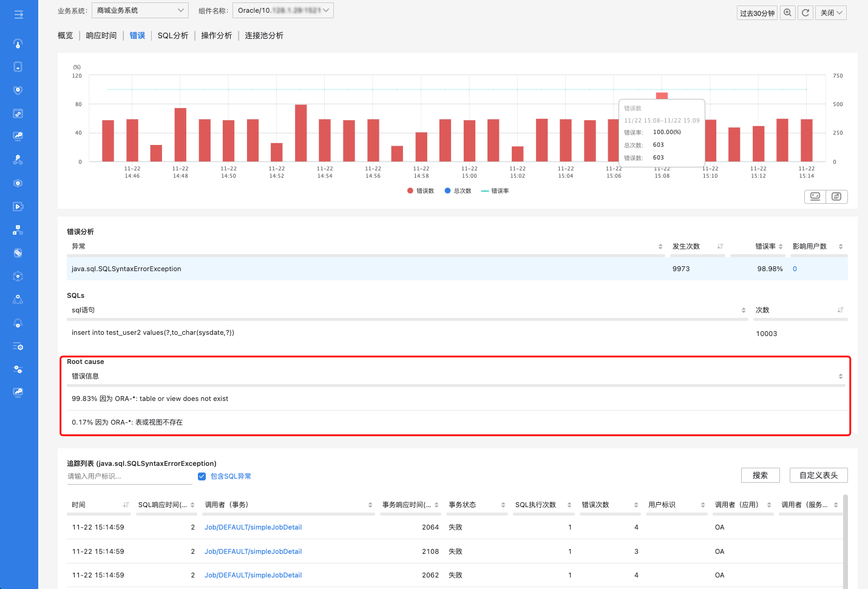Sort trace list by 时间
The height and width of the screenshot is (589, 868).
pyautogui.click(x=126, y=505)
